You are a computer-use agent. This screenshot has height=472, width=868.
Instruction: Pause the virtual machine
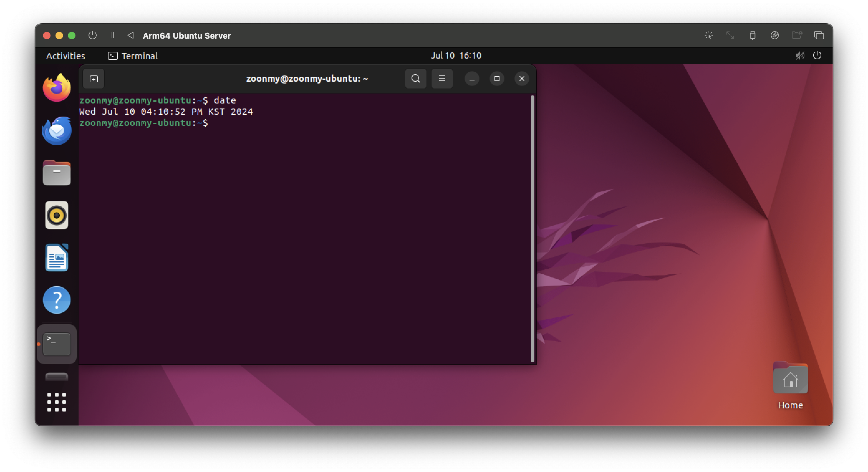[x=112, y=35]
